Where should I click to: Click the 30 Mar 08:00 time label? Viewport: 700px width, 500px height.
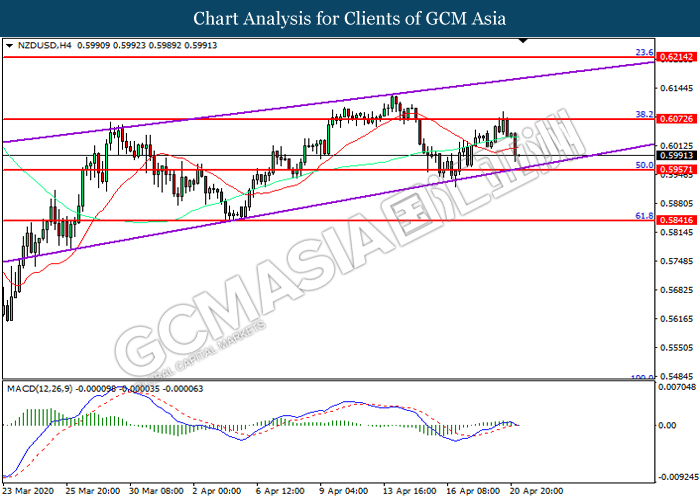[x=156, y=491]
